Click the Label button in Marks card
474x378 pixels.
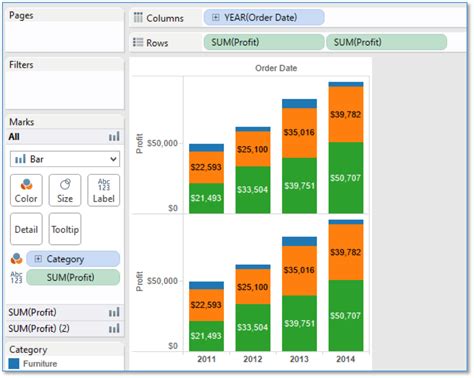point(104,190)
